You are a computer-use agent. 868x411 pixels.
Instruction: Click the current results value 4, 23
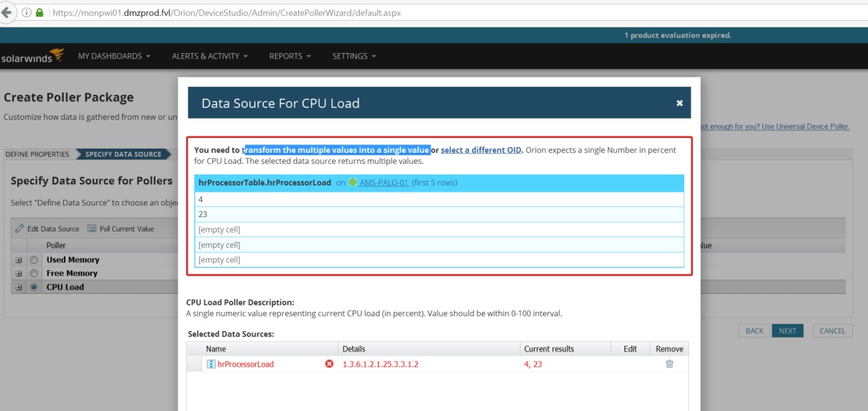pyautogui.click(x=533, y=364)
